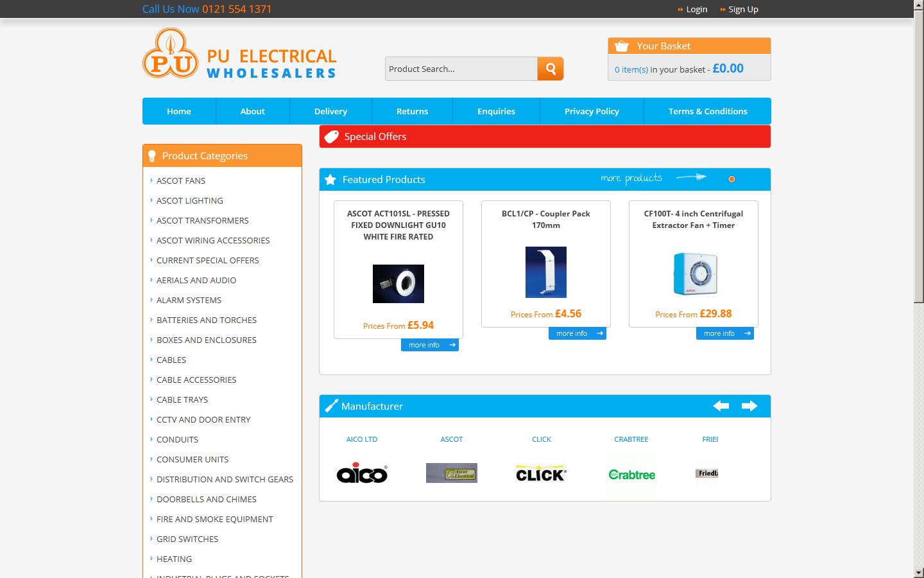The height and width of the screenshot is (578, 924).
Task: Click the basket icon in Your Basket header
Action: pyautogui.click(x=621, y=45)
